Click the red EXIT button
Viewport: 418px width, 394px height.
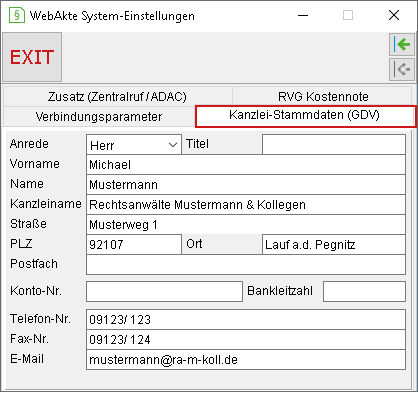tap(32, 57)
